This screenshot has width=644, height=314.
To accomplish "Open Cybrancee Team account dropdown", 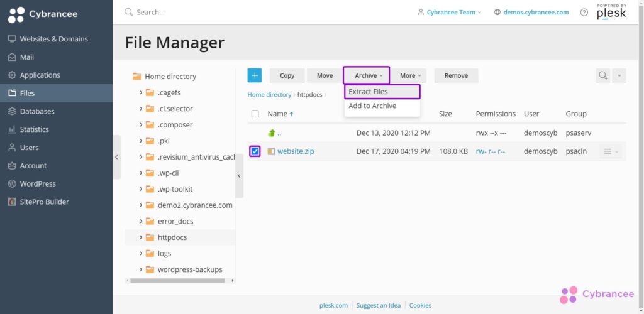I will pyautogui.click(x=449, y=13).
